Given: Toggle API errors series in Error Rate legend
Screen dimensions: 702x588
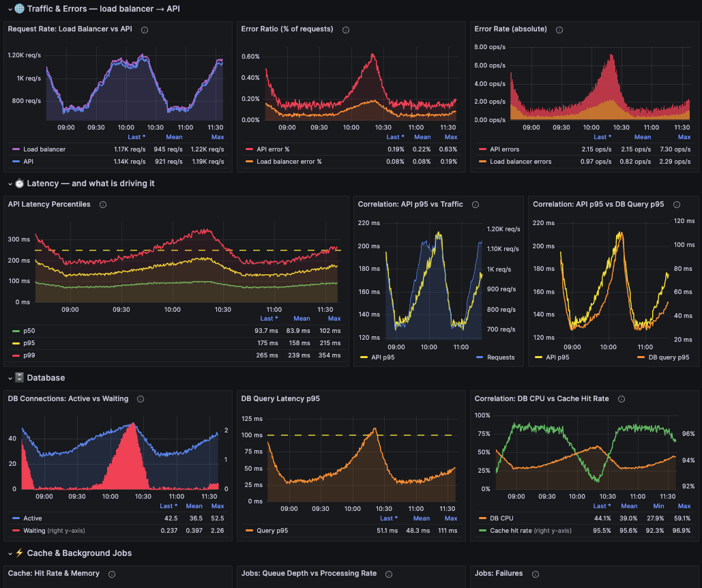Looking at the screenshot, I should pos(505,149).
